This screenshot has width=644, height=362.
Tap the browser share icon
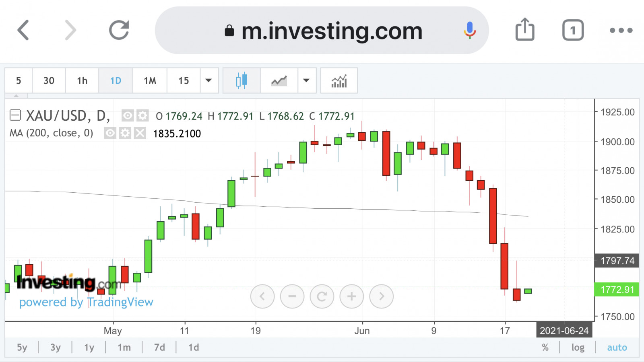click(x=525, y=30)
